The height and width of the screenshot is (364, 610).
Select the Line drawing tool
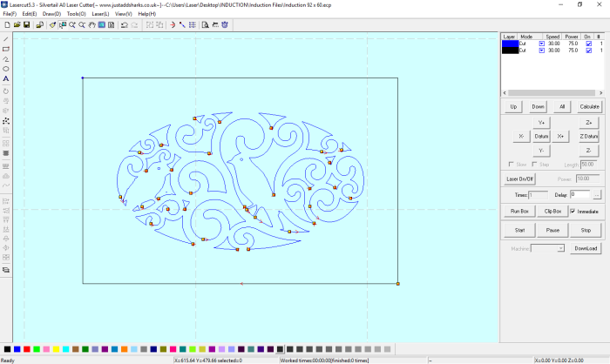pos(6,39)
